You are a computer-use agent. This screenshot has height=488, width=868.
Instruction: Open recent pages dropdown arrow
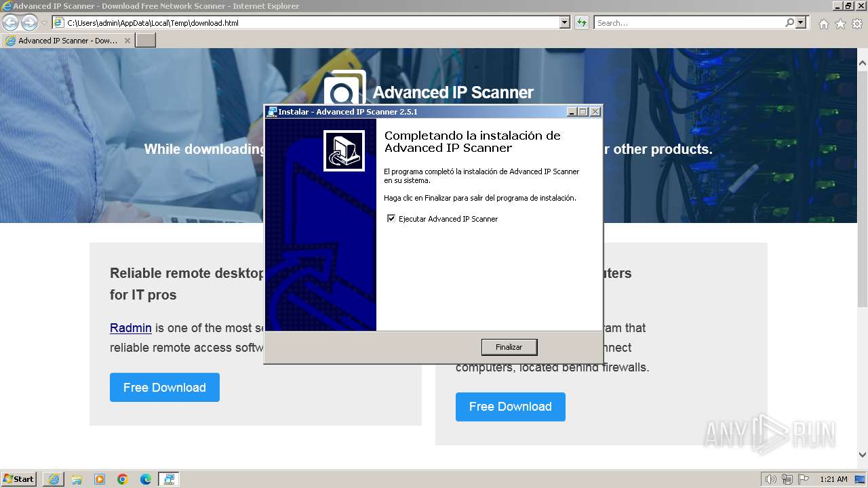point(44,23)
